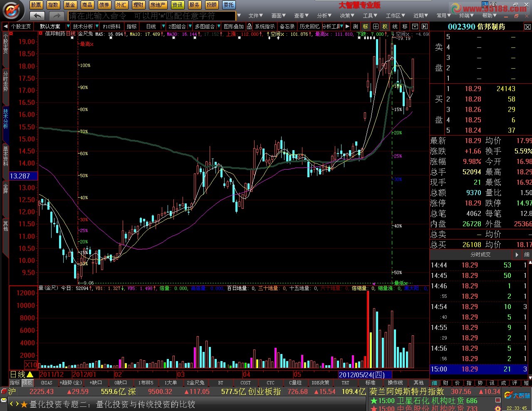The width and height of the screenshot is (532, 411).
Task: Click the command input field
Action: pos(151,16)
